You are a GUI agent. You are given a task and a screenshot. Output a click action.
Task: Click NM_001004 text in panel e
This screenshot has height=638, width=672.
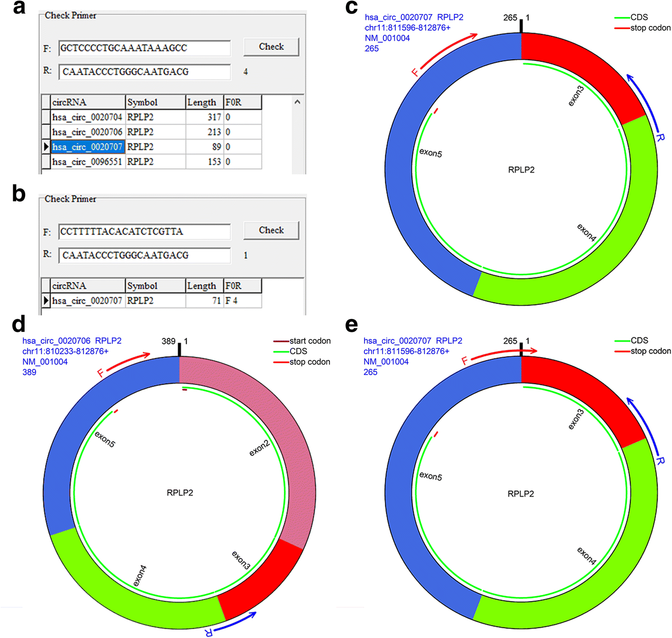tap(386, 362)
